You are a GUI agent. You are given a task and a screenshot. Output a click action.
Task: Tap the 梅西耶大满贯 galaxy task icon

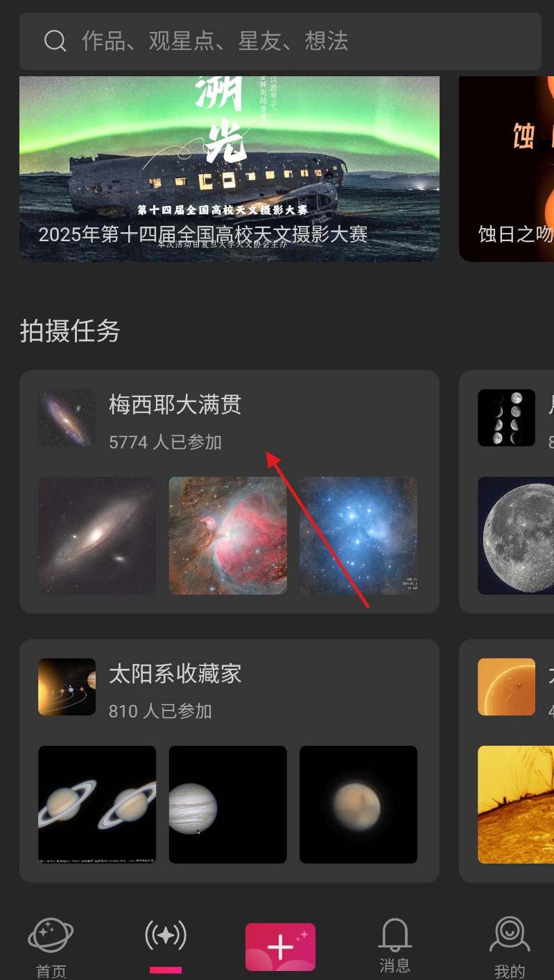(67, 418)
